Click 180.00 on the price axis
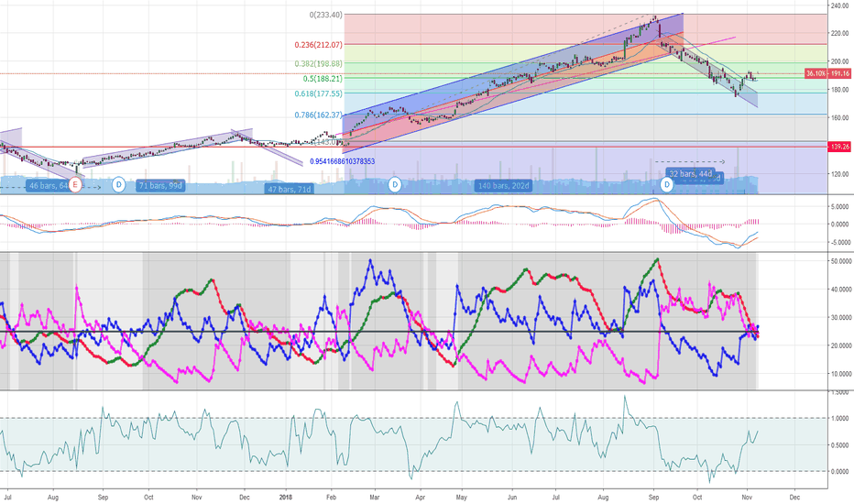 coord(839,90)
